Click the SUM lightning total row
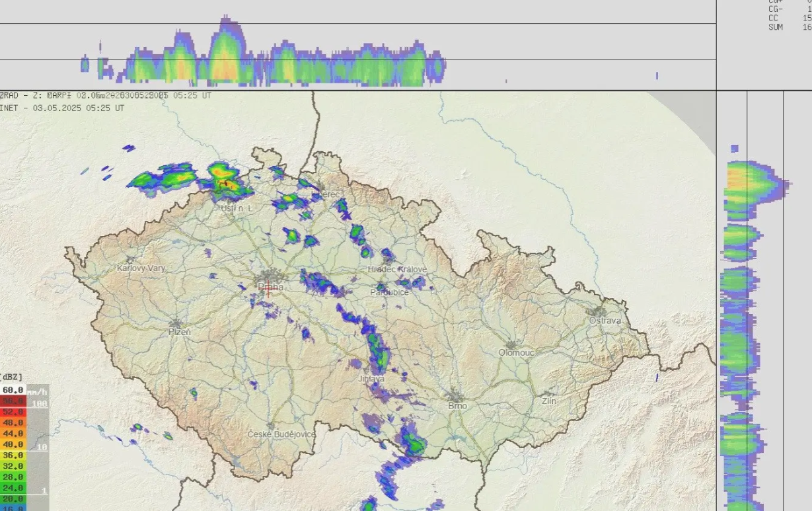This screenshot has height=511, width=812. (790, 27)
